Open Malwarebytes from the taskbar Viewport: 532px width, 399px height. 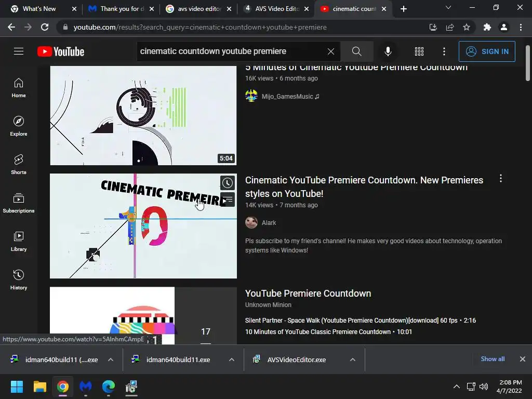point(86,387)
